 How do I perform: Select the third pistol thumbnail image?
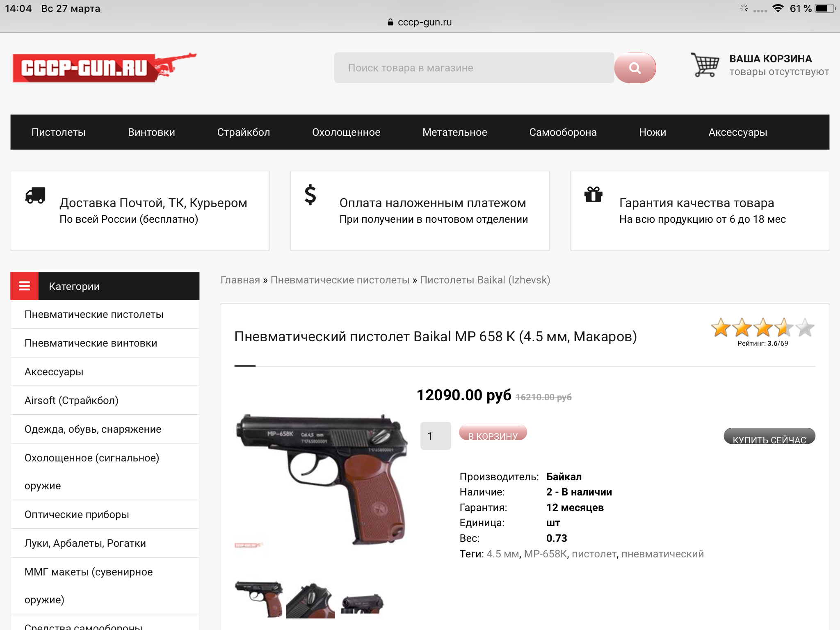[362, 602]
